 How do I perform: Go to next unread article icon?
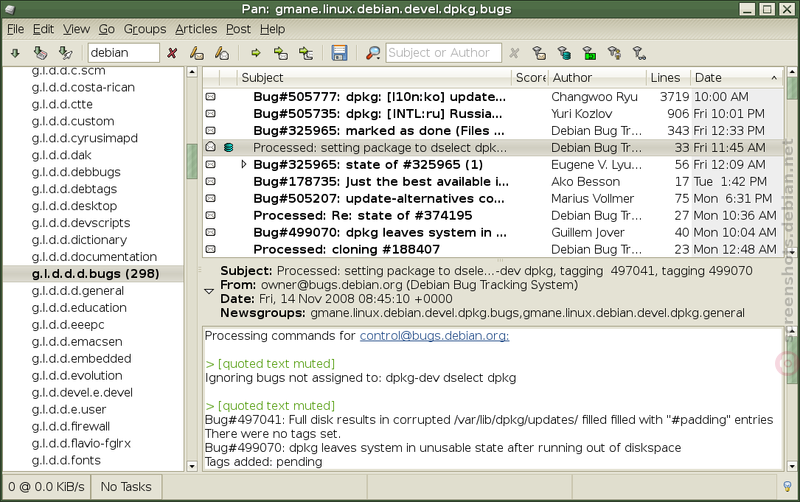(281, 53)
